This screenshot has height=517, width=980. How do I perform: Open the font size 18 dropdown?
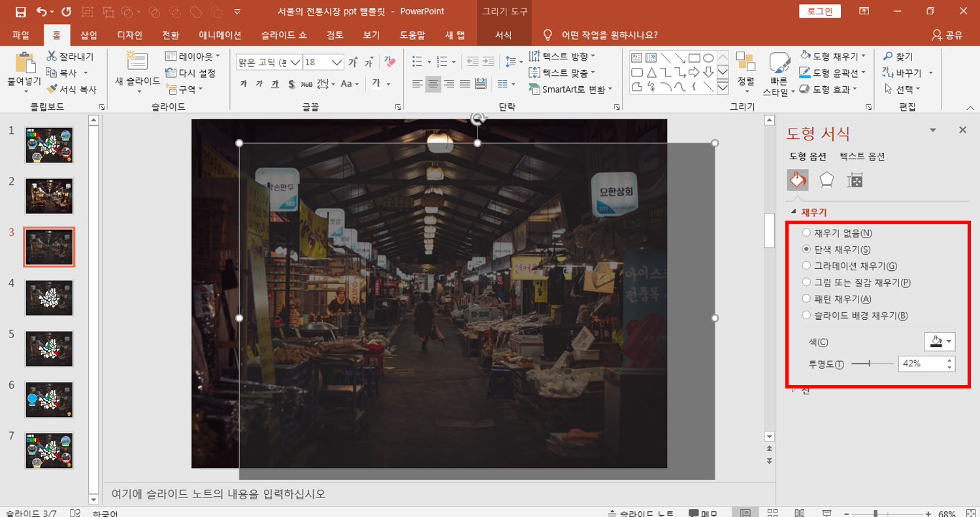337,63
